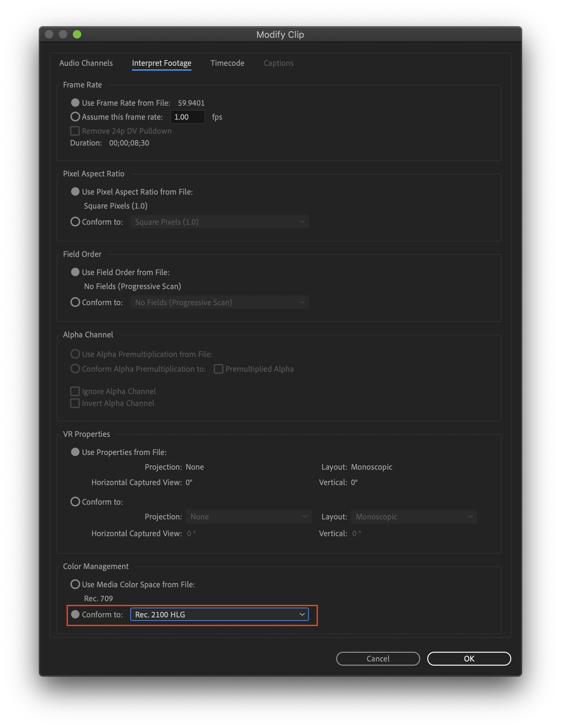
Task: Enable Conform to under VR Properties
Action: 75,502
